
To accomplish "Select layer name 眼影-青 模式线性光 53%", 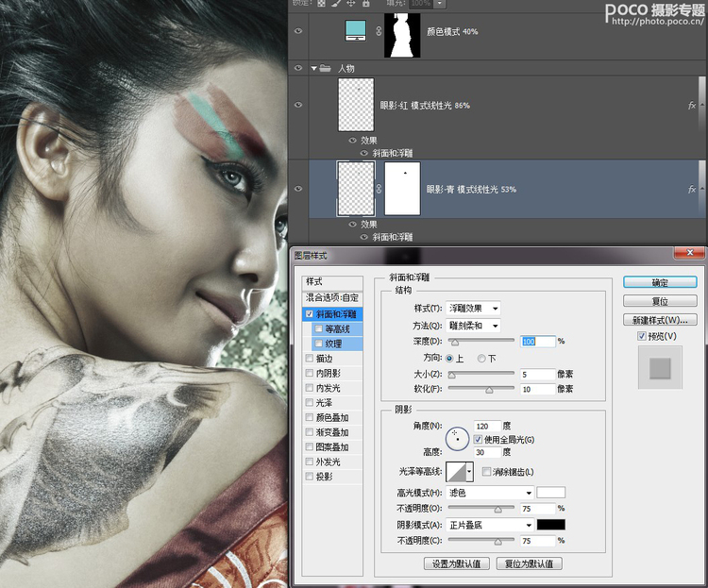I will pyautogui.click(x=471, y=189).
